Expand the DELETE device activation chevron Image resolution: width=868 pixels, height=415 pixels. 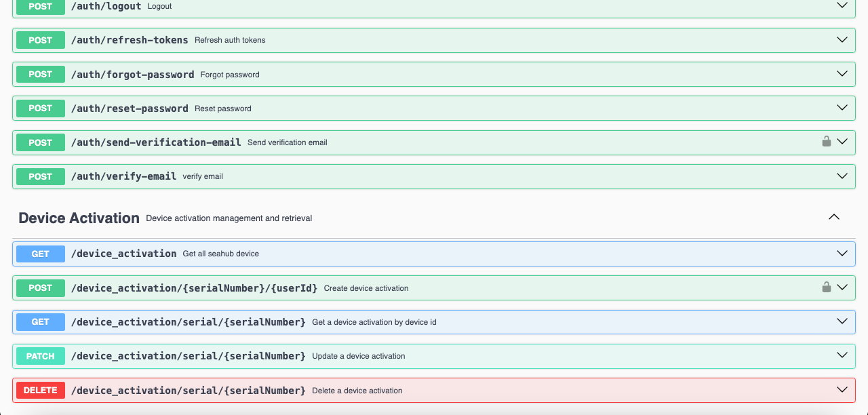[x=842, y=390]
